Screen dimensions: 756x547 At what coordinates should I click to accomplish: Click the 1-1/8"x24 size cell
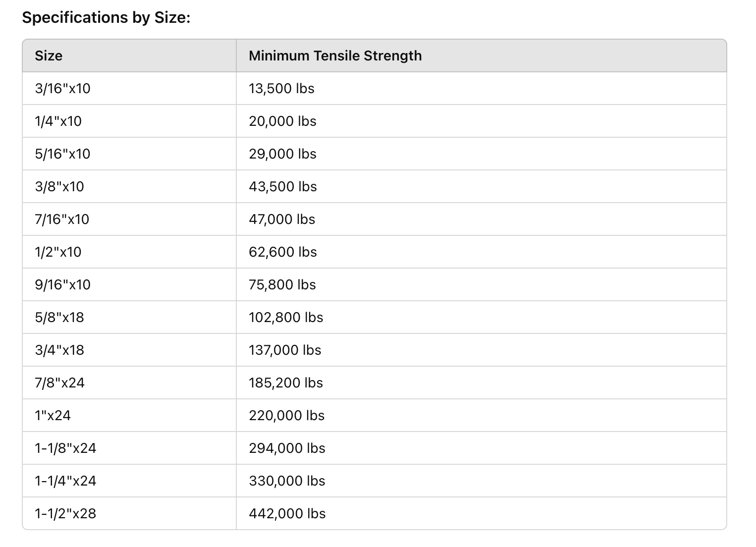(x=129, y=448)
